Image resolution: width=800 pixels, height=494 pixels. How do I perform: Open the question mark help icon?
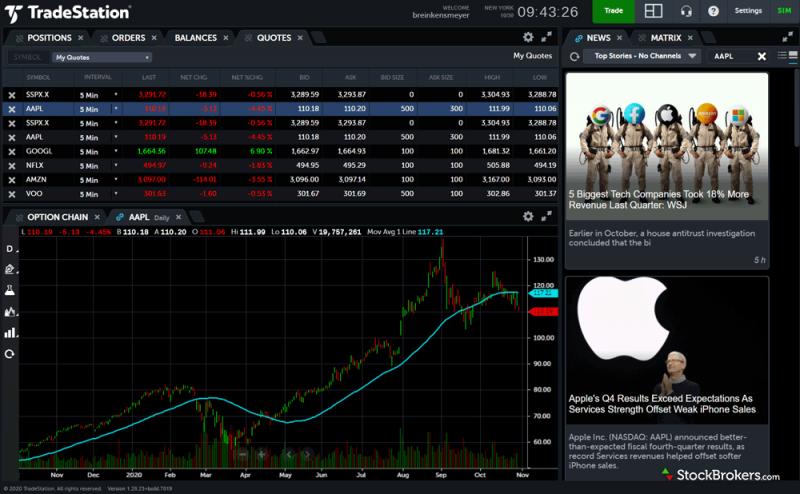(x=713, y=11)
